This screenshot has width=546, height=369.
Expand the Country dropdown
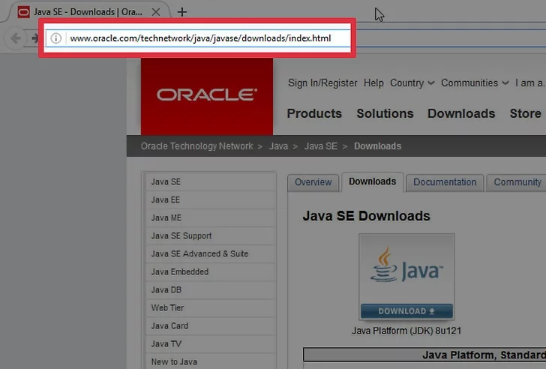click(412, 83)
